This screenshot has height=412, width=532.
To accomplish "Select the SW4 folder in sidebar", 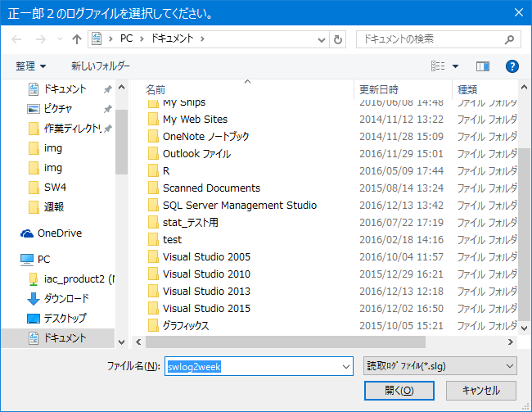I will [x=55, y=187].
